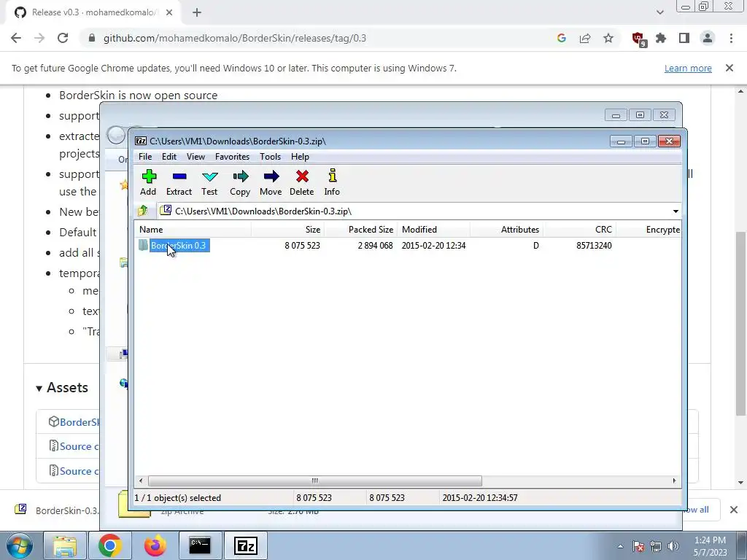Viewport: 747px width, 560px height.
Task: Open the Chrome tab search dropdown
Action: coord(659,12)
